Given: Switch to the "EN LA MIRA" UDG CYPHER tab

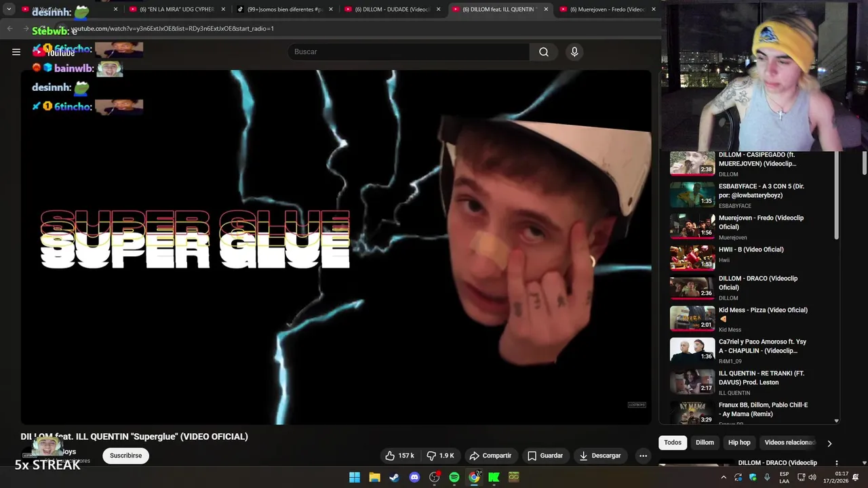Looking at the screenshot, I should tap(177, 9).
